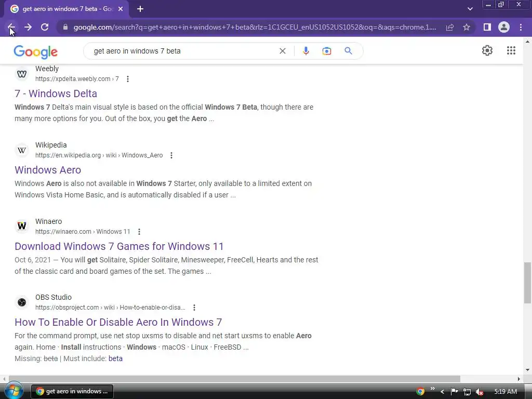Click the muted volume tray icon
Image resolution: width=532 pixels, height=399 pixels.
pos(480,392)
